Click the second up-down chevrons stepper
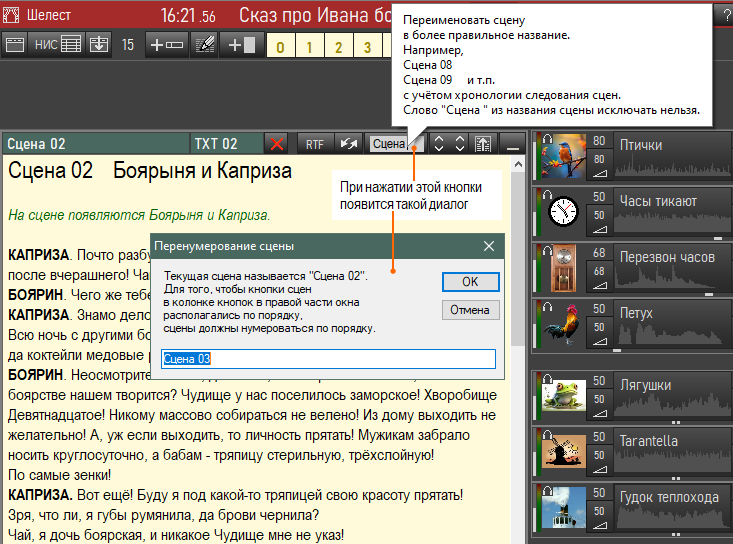This screenshot has height=544, width=733. (x=460, y=144)
